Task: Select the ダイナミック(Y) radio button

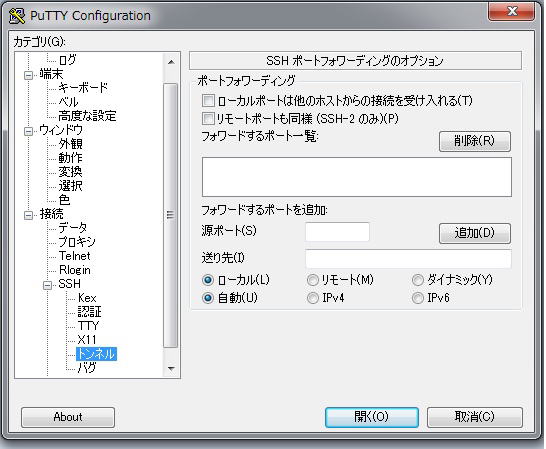Action: pyautogui.click(x=418, y=280)
